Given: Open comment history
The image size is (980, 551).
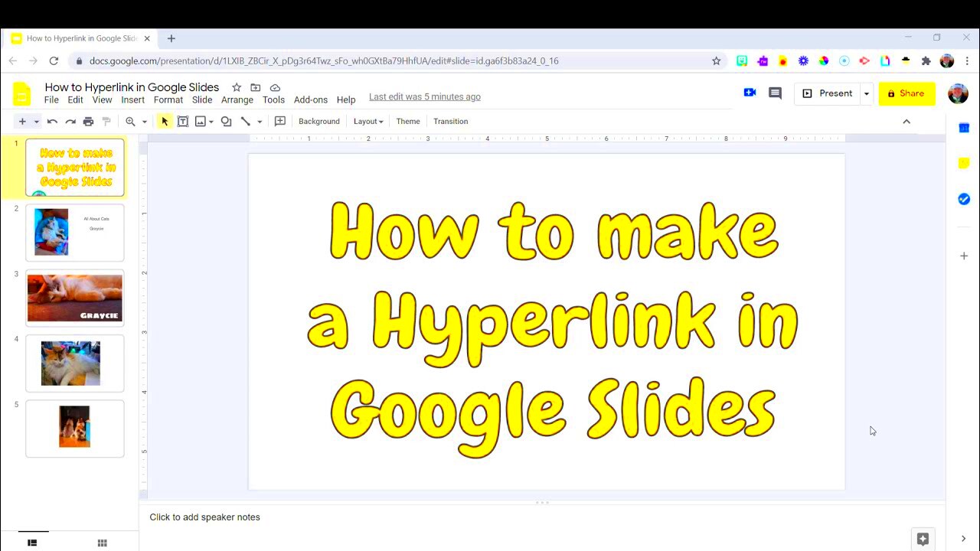Looking at the screenshot, I should tap(775, 93).
